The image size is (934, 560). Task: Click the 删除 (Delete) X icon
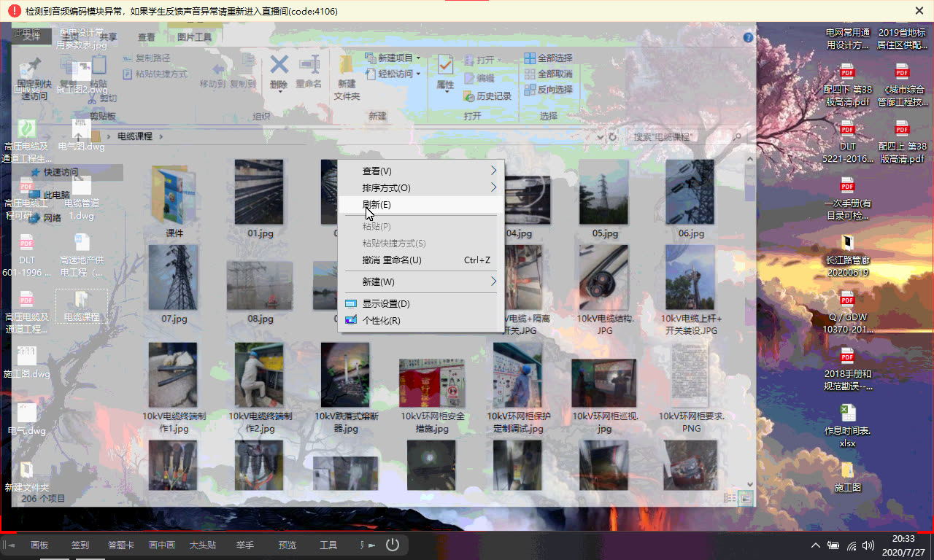click(279, 63)
